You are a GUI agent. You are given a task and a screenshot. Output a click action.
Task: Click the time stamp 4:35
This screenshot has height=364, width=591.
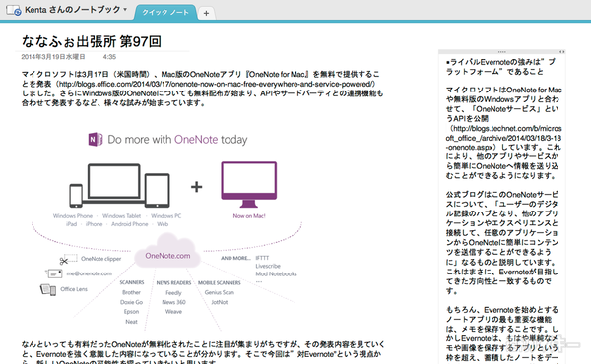tap(109, 57)
